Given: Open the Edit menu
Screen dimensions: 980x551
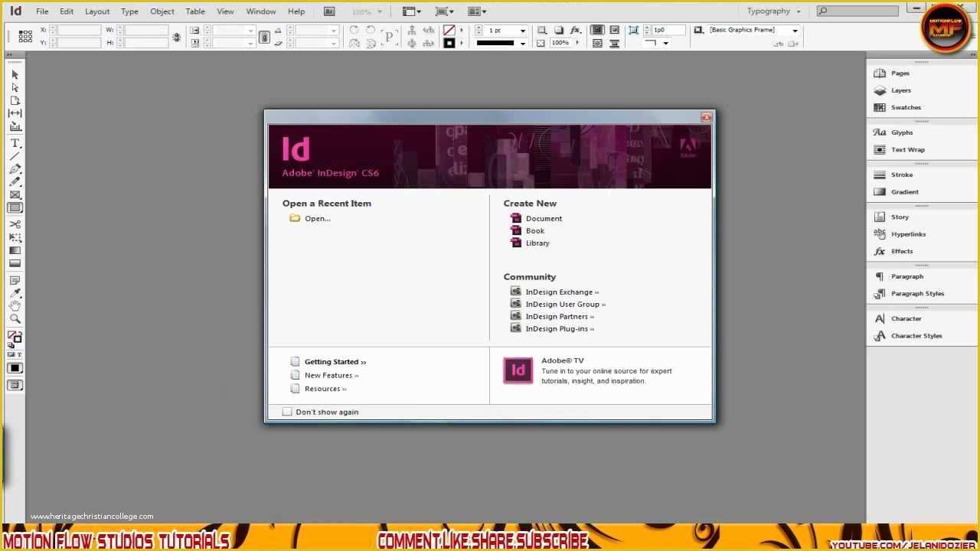Looking at the screenshot, I should click(67, 11).
